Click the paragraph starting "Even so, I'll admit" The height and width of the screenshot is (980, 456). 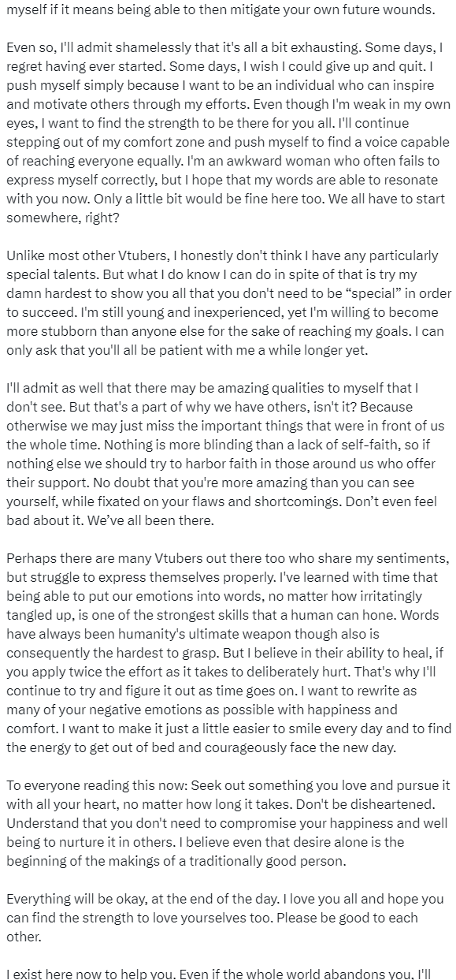tap(228, 131)
